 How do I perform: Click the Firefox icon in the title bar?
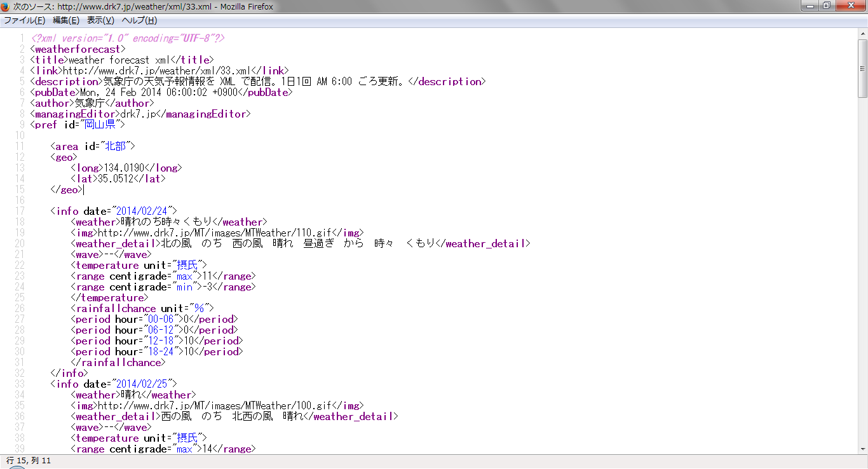6,6
